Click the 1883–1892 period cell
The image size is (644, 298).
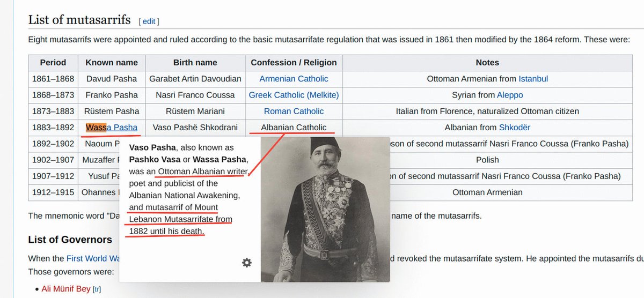pos(53,128)
